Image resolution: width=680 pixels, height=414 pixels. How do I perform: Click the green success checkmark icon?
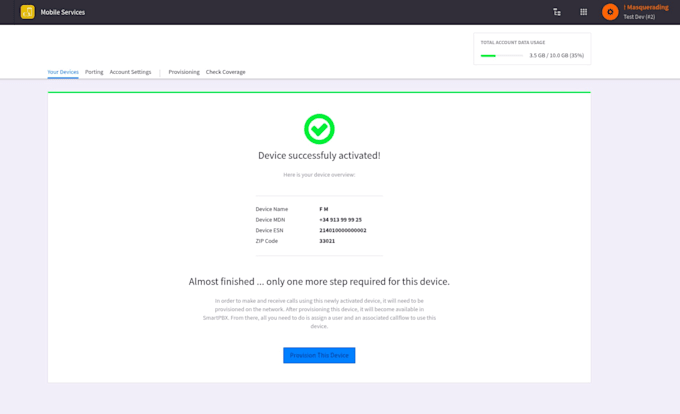pyautogui.click(x=319, y=129)
